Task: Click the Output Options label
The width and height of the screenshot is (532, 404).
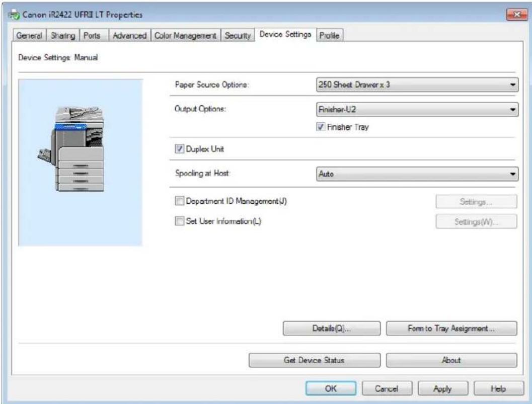Action: click(x=200, y=109)
